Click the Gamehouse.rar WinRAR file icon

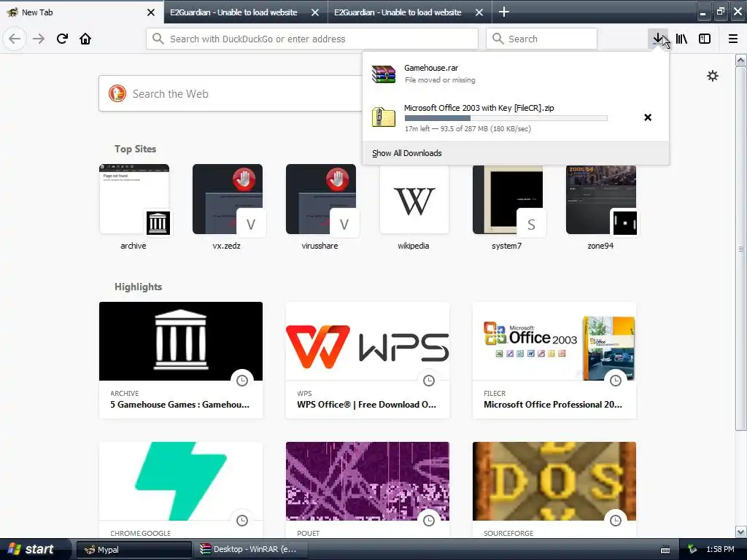(384, 74)
